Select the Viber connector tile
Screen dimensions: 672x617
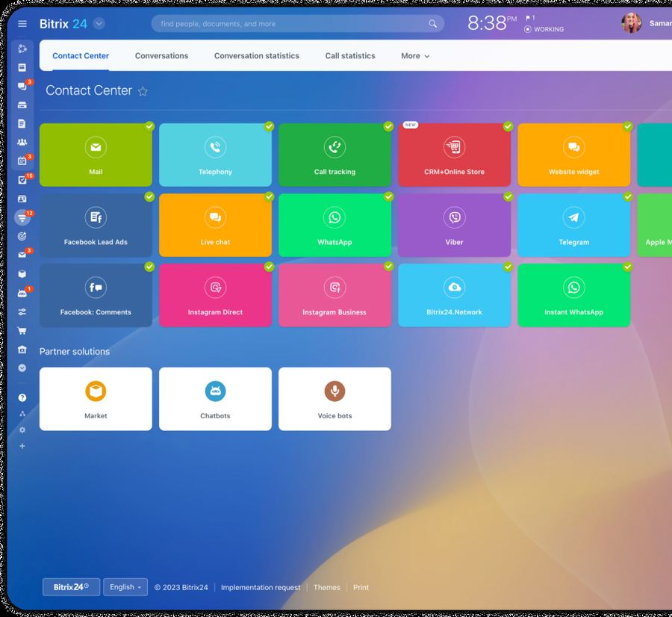pos(454,226)
